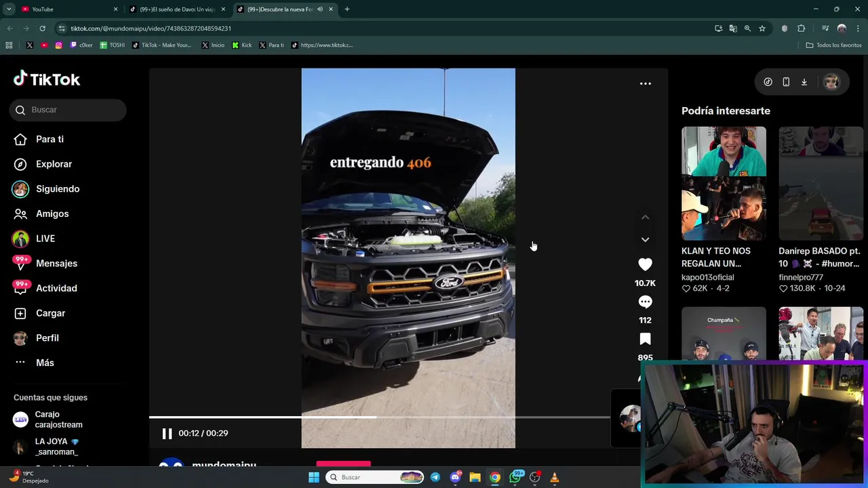Click the TikTok logo

47,79
